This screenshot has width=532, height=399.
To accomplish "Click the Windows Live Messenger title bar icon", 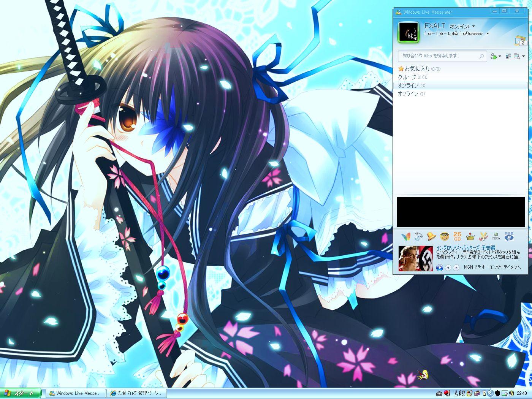I will tap(398, 12).
